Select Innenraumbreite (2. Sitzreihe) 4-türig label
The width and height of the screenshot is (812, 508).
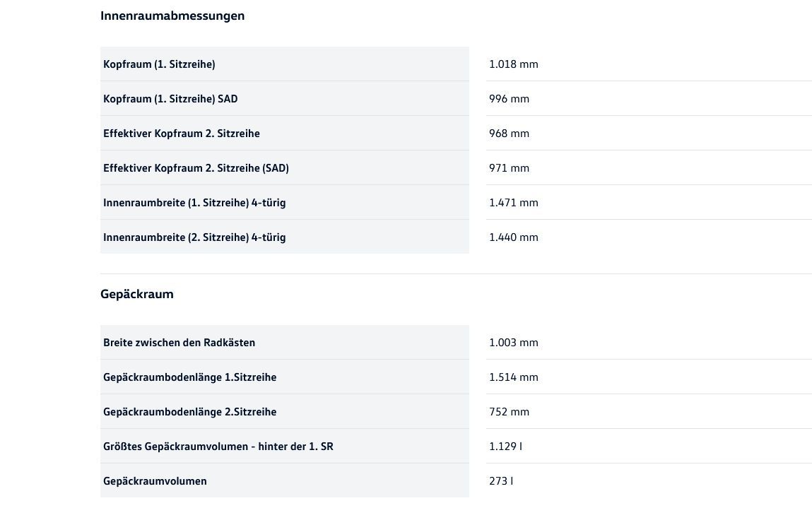(194, 237)
